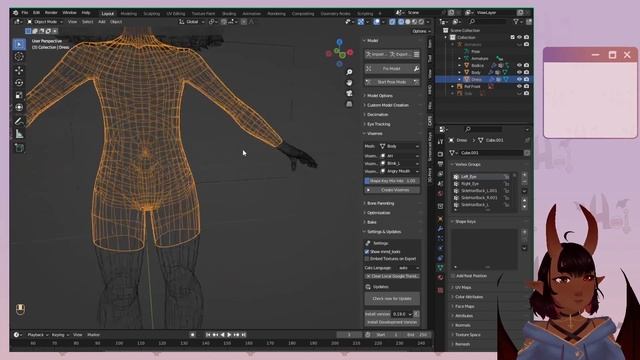Toggle viewport visibility of the Collection row
Screen dimensions: 640x360
click(x=519, y=37)
